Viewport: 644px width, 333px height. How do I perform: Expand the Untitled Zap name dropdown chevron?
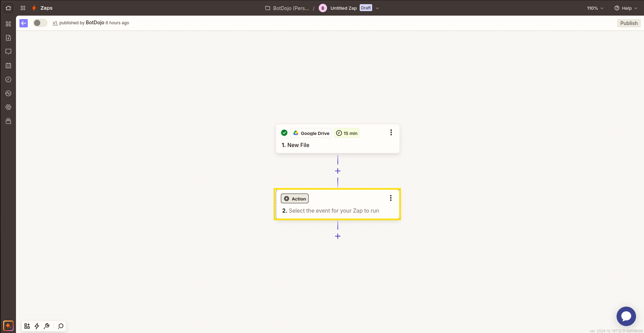click(377, 8)
